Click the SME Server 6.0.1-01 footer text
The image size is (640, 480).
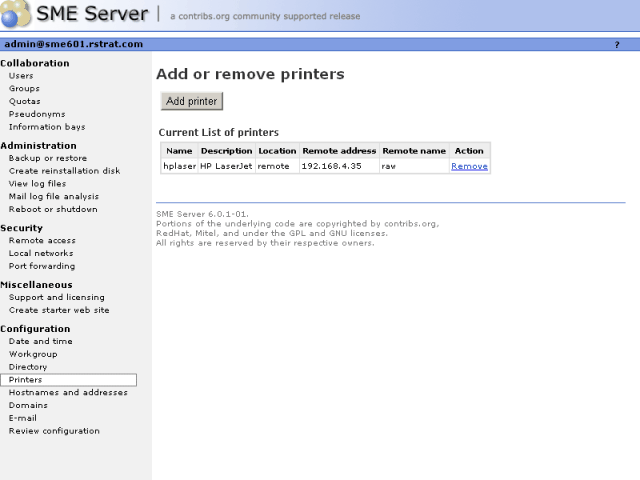pyautogui.click(x=202, y=214)
